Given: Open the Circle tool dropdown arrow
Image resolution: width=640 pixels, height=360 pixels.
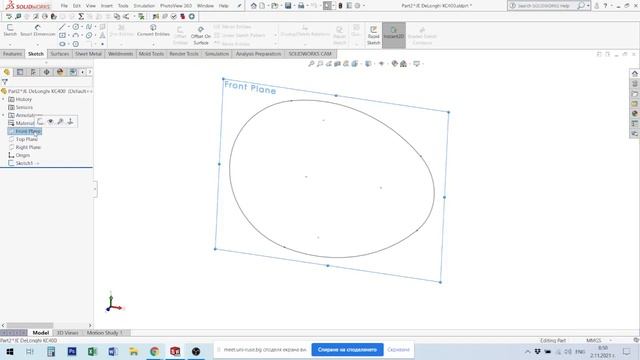Looking at the screenshot, I should pos(82,27).
